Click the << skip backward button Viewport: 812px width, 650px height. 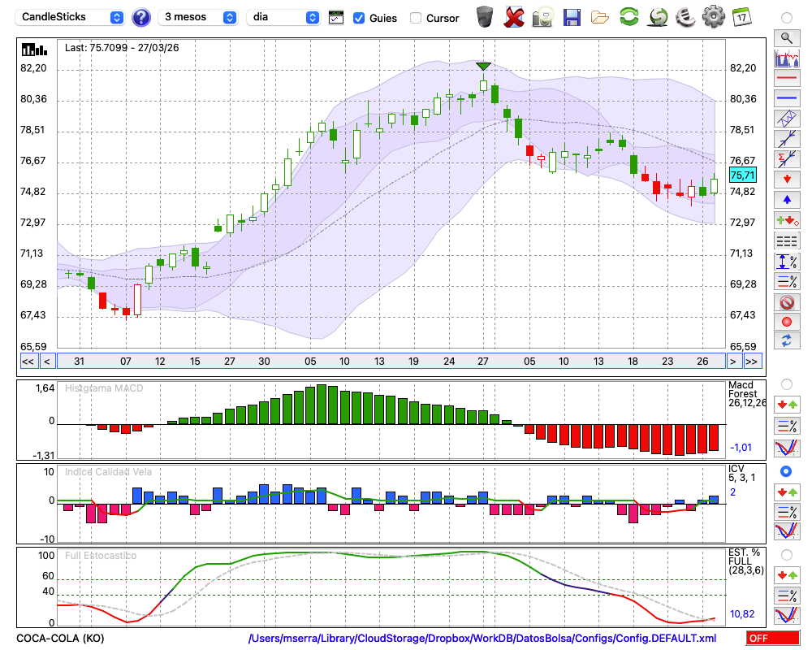click(x=28, y=362)
